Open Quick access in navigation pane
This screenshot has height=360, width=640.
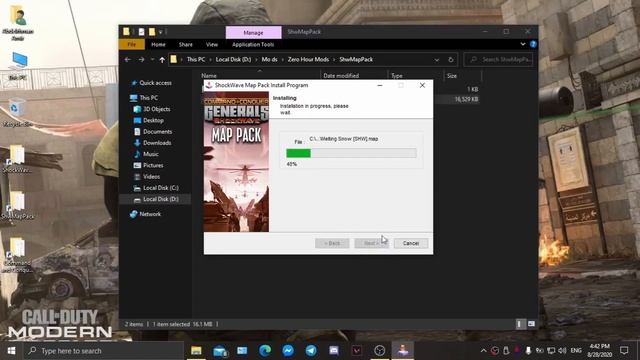point(156,83)
